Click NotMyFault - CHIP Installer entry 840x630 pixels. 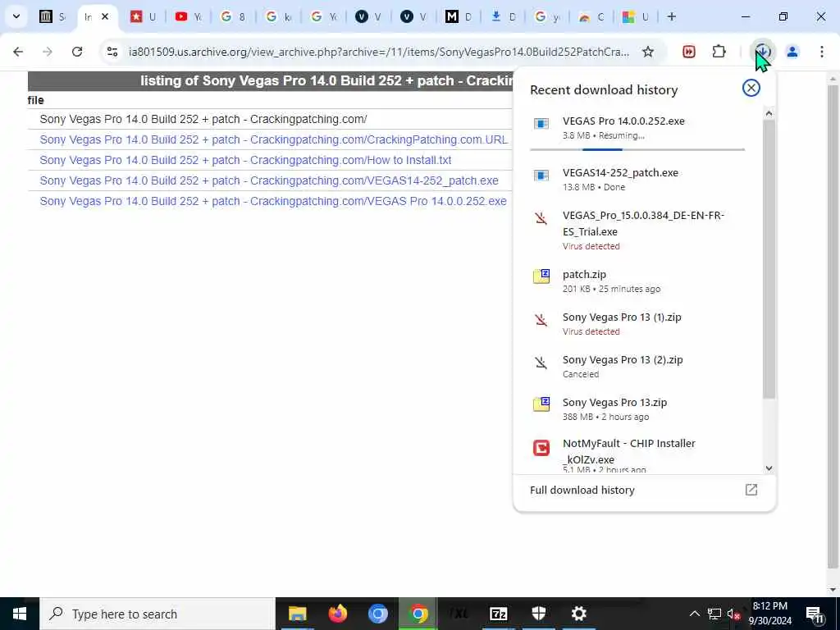click(637, 454)
